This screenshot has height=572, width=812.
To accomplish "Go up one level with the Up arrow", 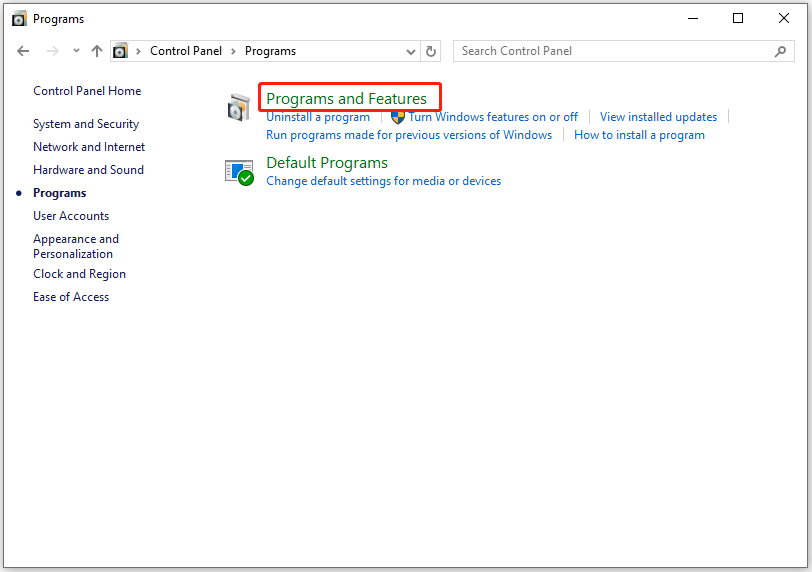I will pos(97,51).
